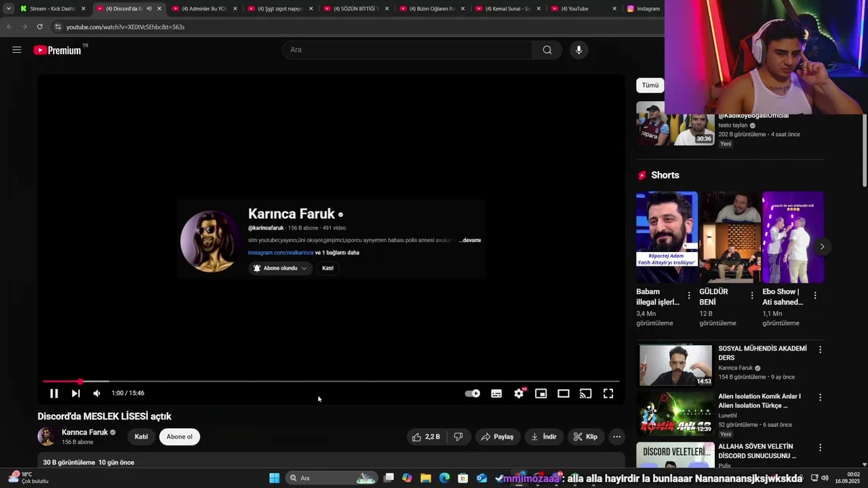The height and width of the screenshot is (488, 868).
Task: Open Karınca Faruk channel name link
Action: [85, 432]
